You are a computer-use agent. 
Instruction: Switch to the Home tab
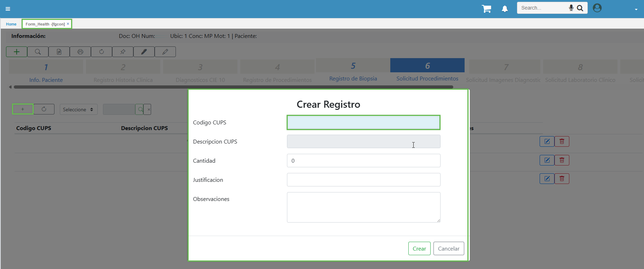coord(11,24)
